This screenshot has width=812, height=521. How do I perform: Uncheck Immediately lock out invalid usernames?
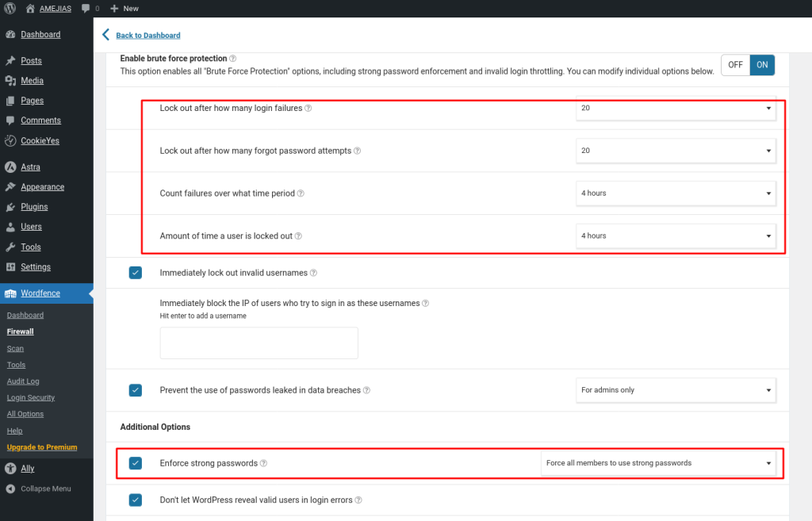(136, 273)
